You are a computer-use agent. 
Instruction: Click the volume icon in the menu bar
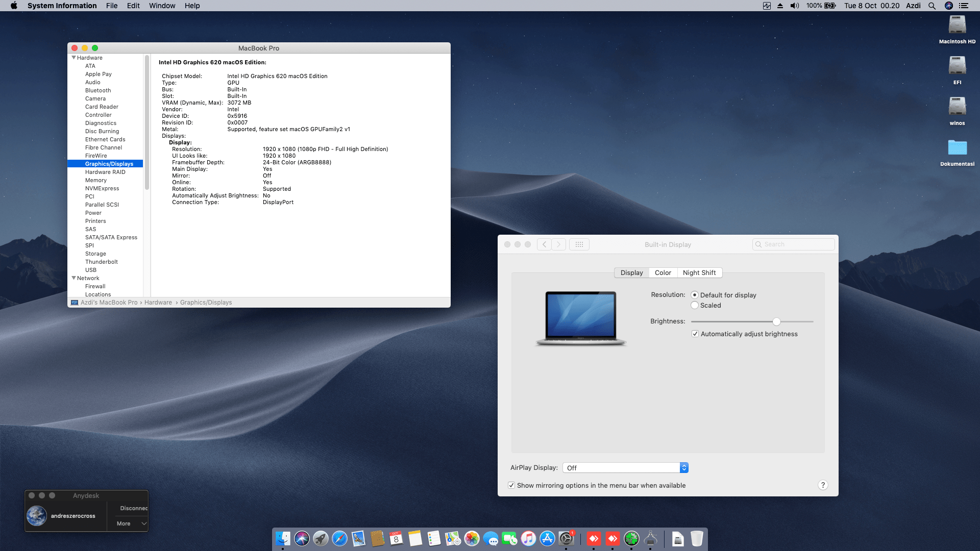click(794, 6)
